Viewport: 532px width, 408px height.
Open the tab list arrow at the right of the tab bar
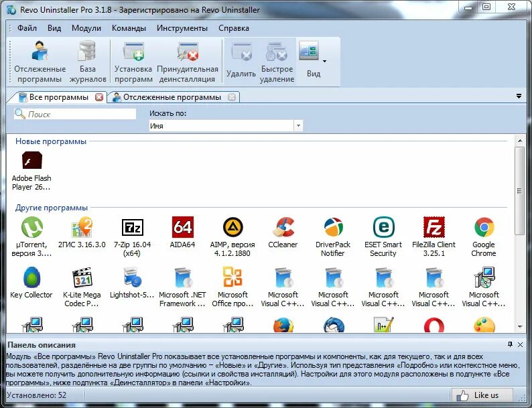pos(519,96)
